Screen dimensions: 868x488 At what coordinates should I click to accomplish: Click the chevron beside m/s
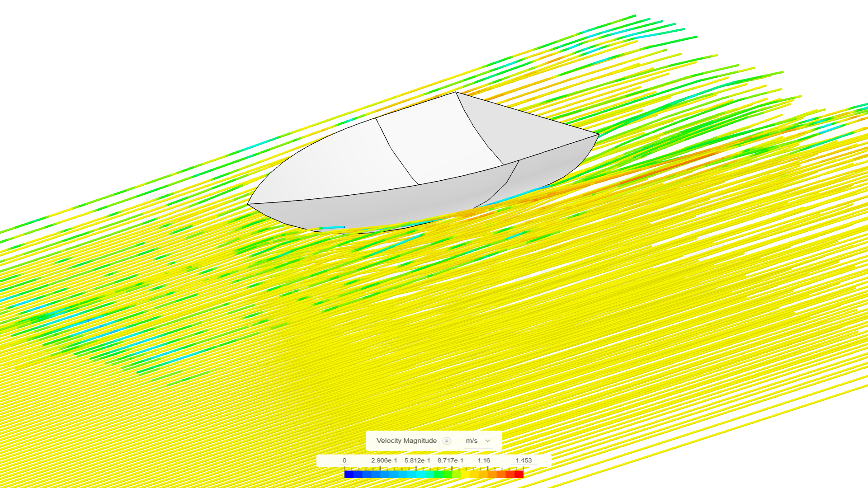487,441
